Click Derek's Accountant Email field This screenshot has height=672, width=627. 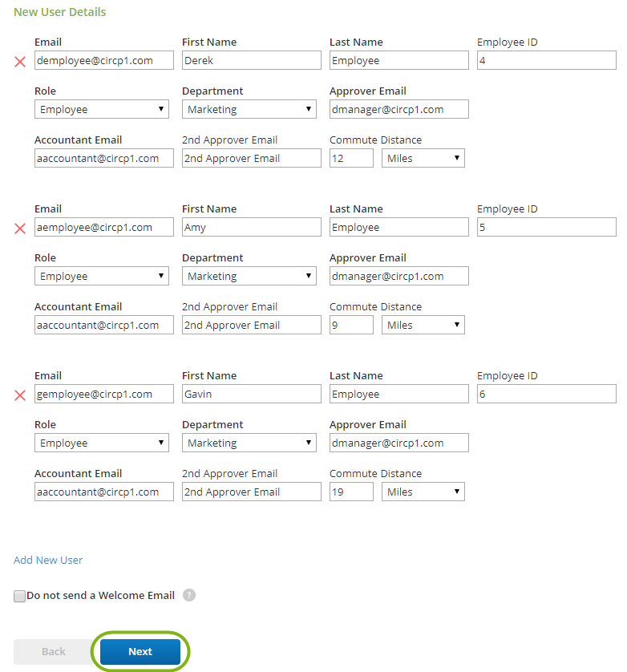[103, 157]
